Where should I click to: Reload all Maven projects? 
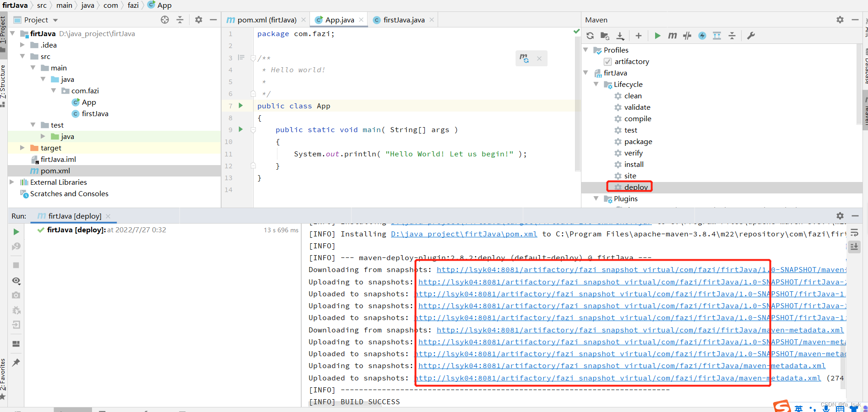[590, 36]
